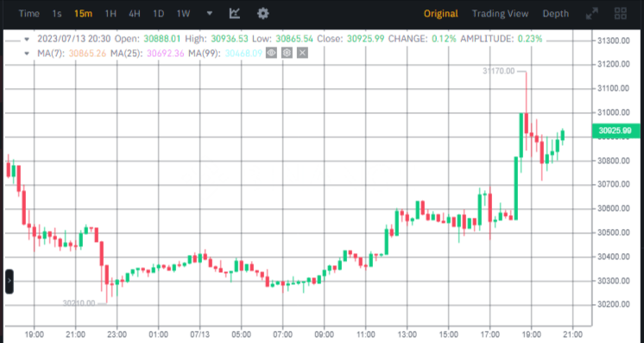This screenshot has height=343, width=644.
Task: Open MA indicator settings gear
Action: 287,53
